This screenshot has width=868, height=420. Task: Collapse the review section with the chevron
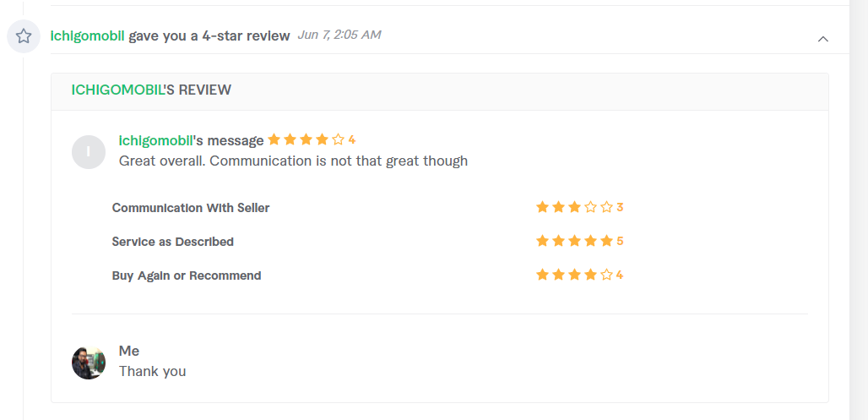[x=823, y=39]
